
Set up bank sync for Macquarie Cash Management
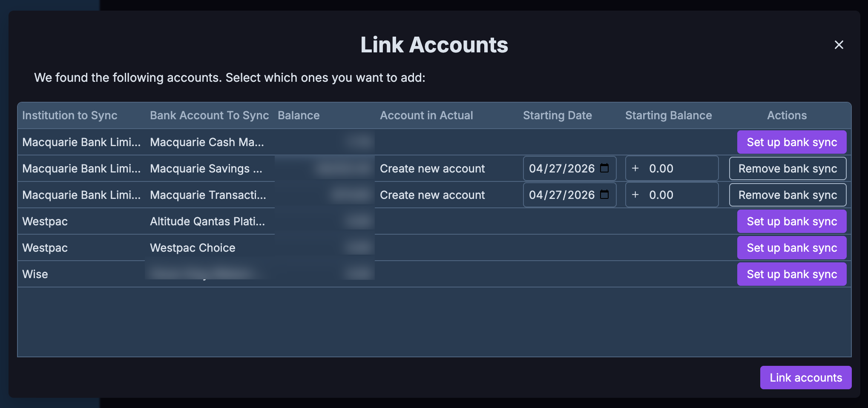click(792, 142)
